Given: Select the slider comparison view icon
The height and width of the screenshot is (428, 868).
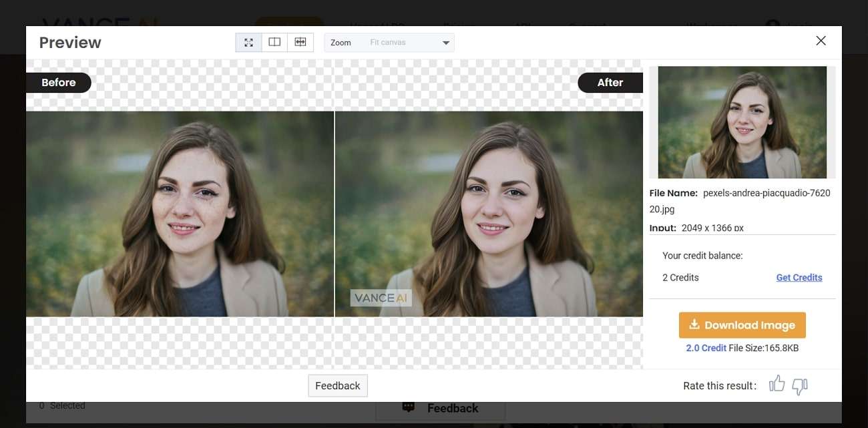Looking at the screenshot, I should 300,41.
